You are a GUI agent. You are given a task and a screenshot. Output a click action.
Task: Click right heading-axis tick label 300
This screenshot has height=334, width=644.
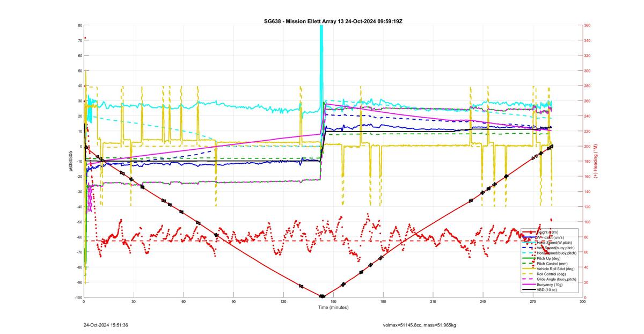[x=588, y=71]
